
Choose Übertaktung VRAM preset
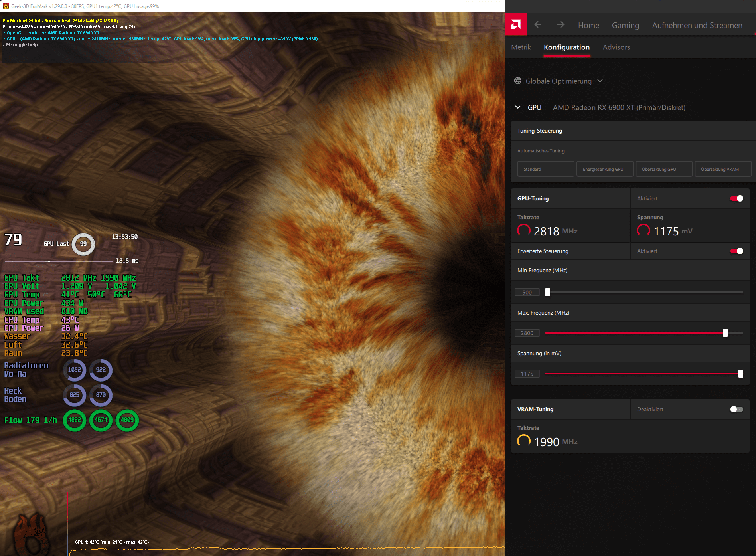723,169
